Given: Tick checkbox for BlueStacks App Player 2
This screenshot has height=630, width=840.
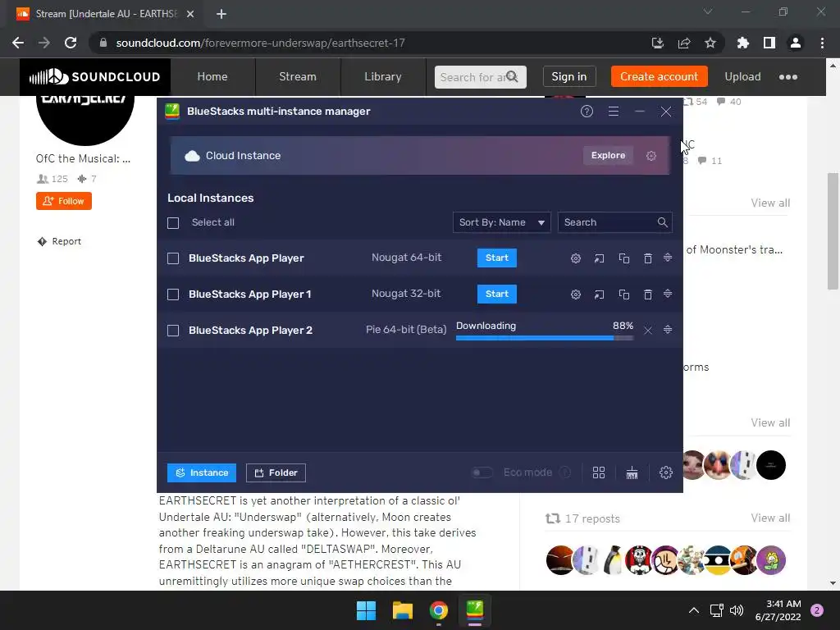Looking at the screenshot, I should [x=173, y=331].
